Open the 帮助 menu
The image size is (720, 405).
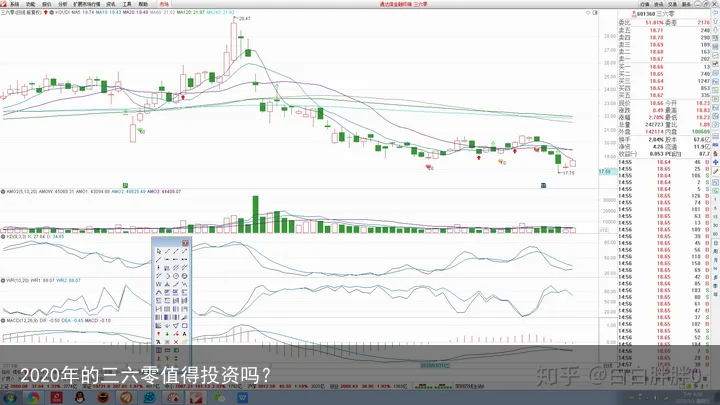coord(143,4)
